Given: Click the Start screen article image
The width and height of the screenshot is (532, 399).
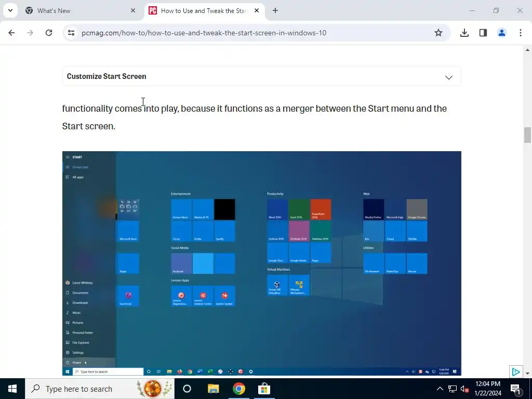Looking at the screenshot, I should click(x=262, y=263).
